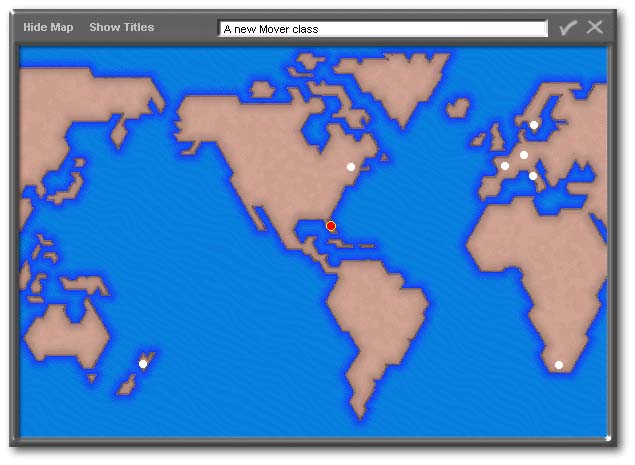Select the red marker near Florida
This screenshot has width=635, height=465.
point(331,226)
